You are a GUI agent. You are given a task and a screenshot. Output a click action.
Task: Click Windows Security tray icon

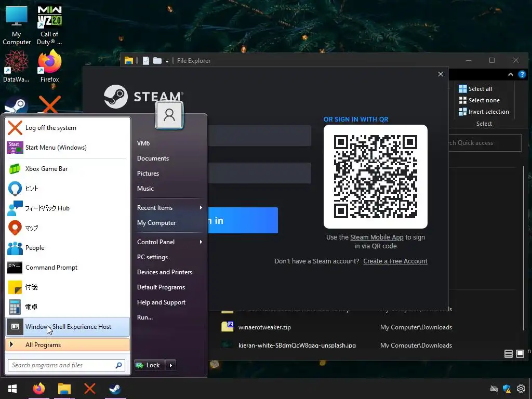(507, 389)
